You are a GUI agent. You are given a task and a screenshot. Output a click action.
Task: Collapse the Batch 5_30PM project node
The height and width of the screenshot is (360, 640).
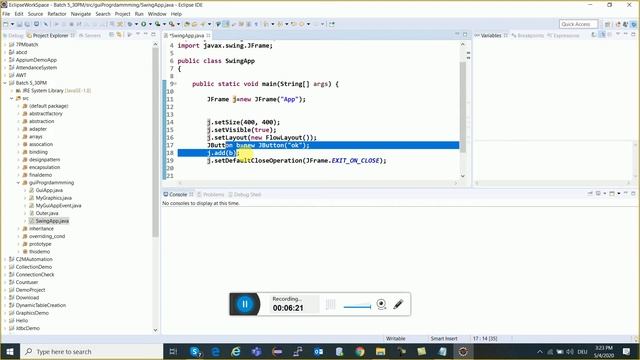(x=5, y=83)
